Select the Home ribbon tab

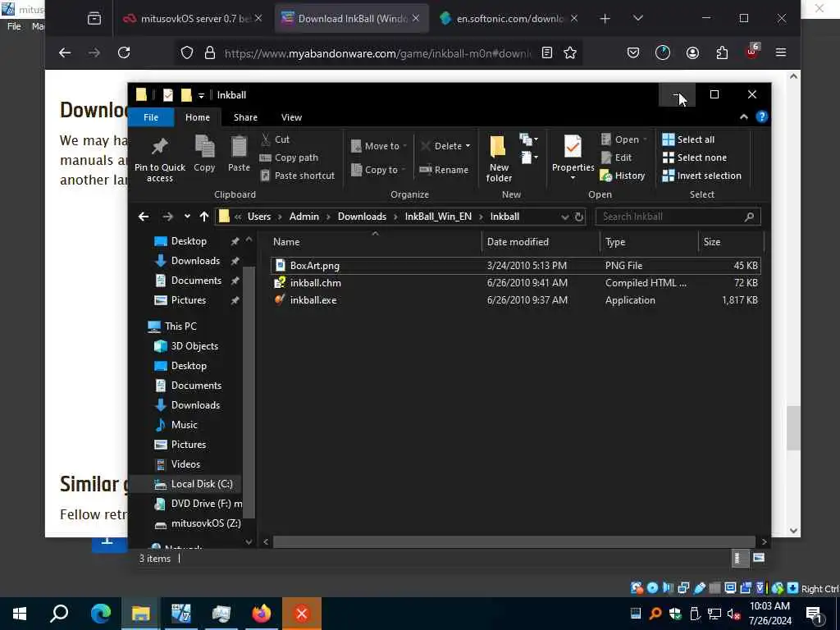tap(198, 116)
